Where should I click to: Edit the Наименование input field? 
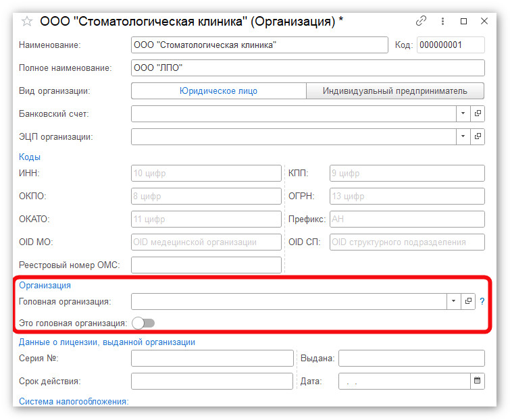coord(259,45)
